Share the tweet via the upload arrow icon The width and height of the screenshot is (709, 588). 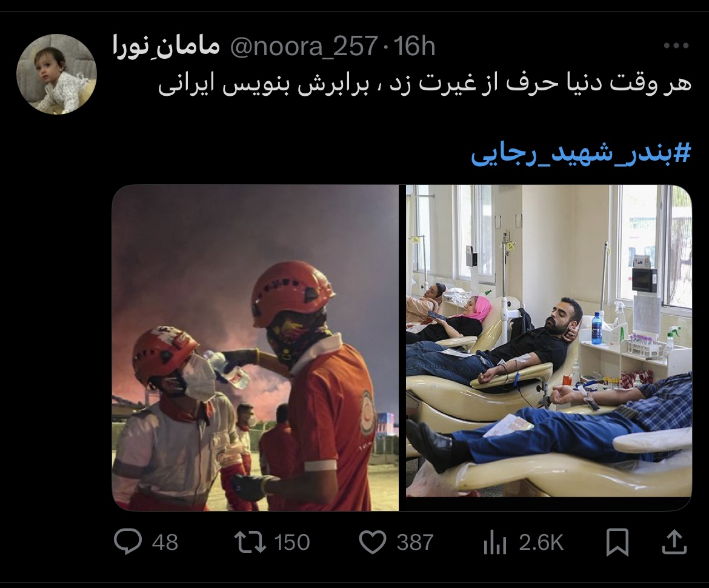(674, 542)
